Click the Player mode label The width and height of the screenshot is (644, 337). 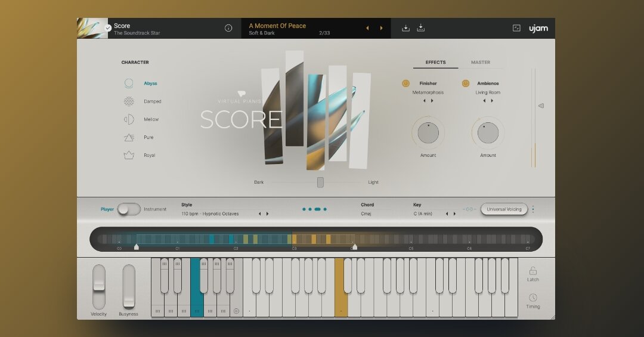(x=107, y=209)
